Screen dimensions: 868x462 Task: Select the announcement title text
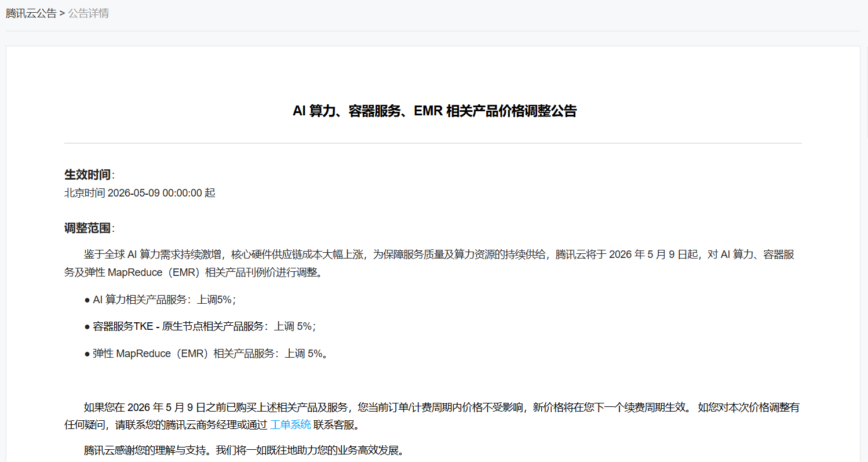coord(434,111)
